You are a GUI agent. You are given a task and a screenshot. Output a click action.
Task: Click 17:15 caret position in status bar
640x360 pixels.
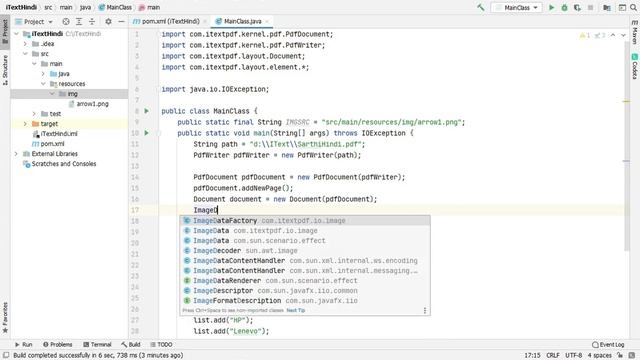532,356
